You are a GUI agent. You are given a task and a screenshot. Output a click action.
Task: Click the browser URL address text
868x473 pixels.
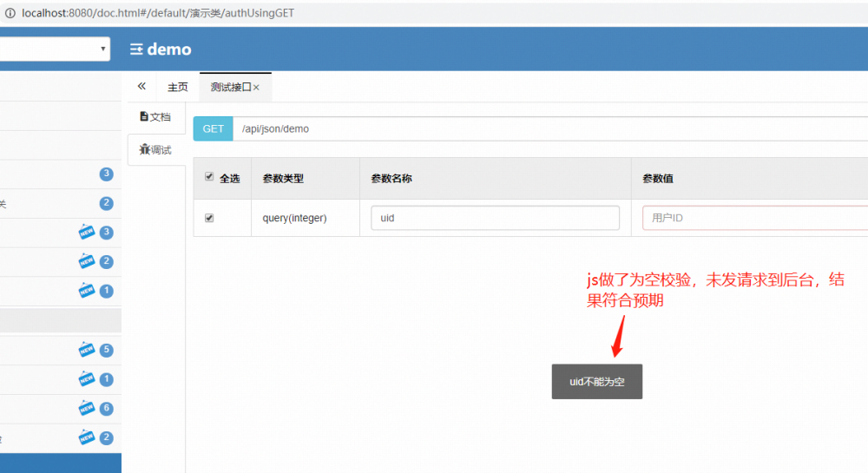(158, 13)
